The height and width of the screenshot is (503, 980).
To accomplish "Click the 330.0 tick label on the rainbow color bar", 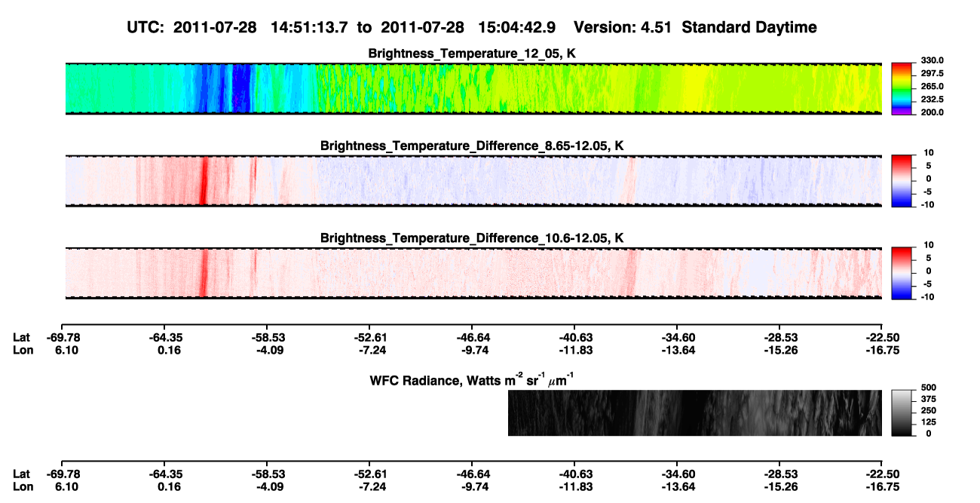I will (931, 60).
